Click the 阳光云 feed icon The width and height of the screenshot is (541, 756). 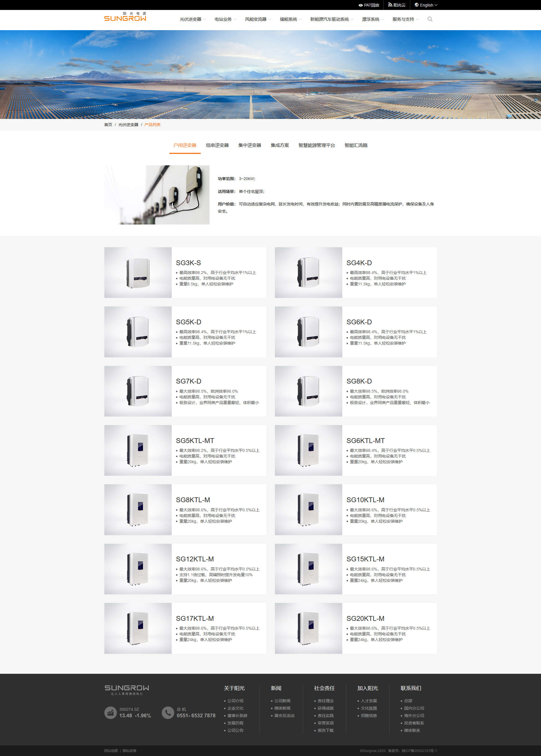coord(390,5)
